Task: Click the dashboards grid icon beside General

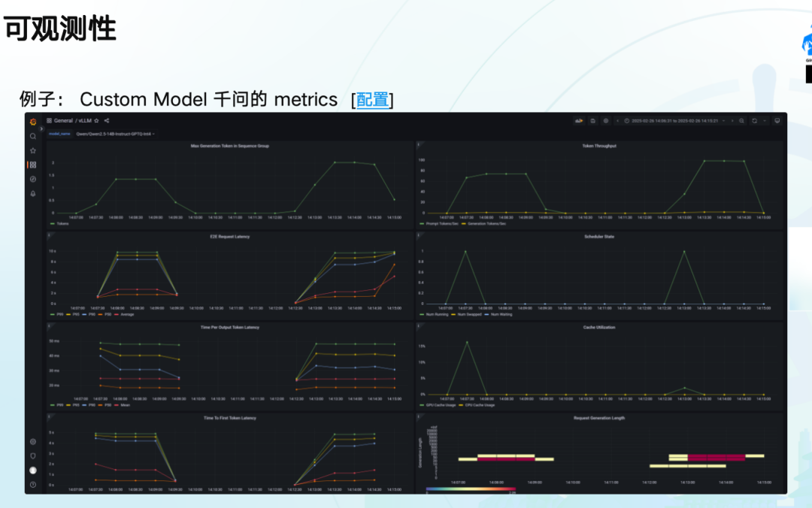Action: pyautogui.click(x=49, y=121)
